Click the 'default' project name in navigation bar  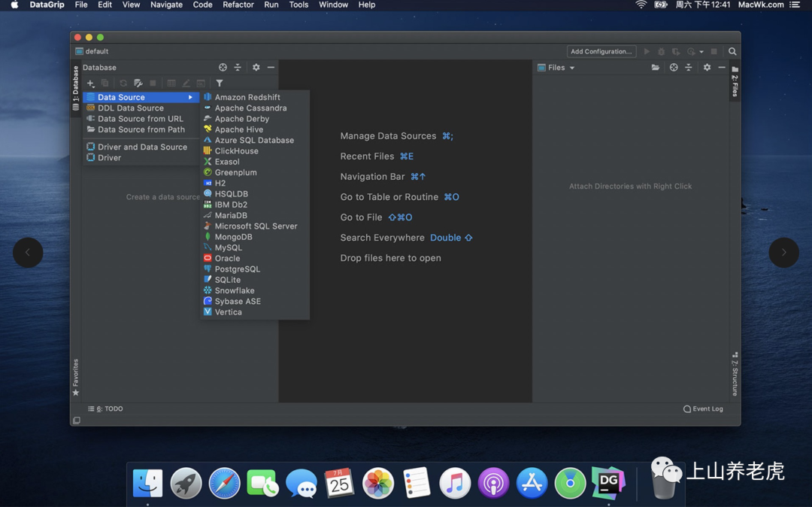92,51
